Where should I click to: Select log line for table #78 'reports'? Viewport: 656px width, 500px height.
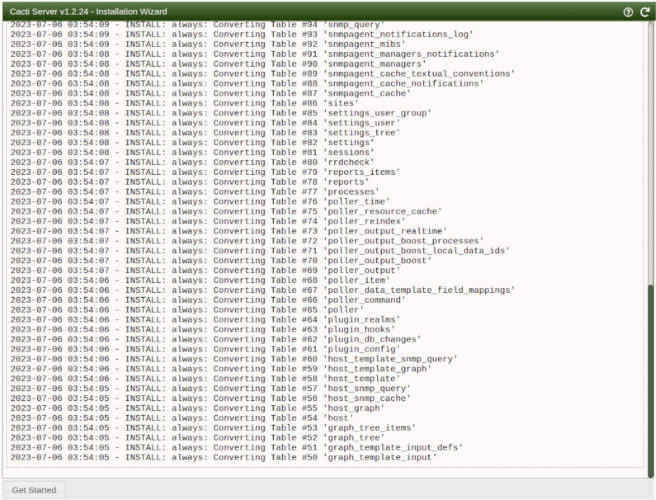tap(190, 182)
